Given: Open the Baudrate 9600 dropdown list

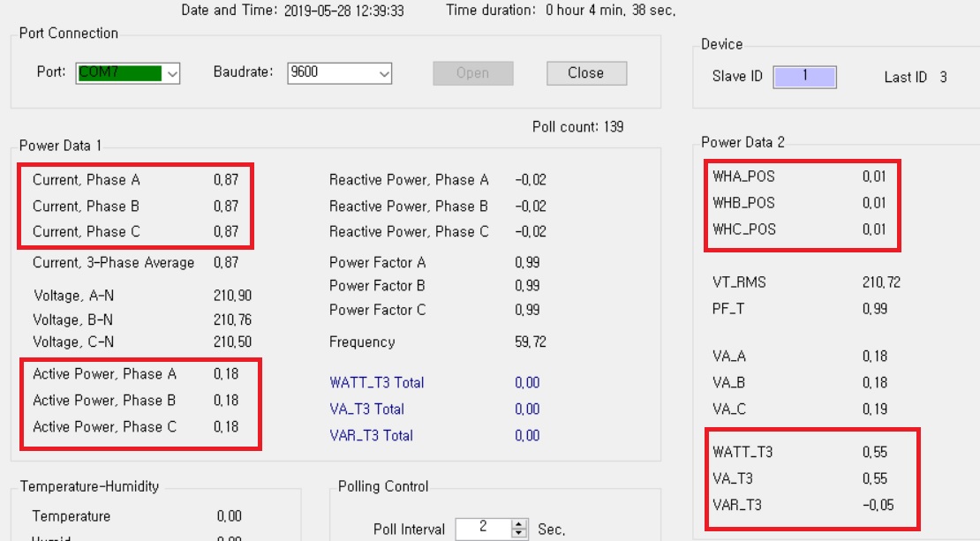Looking at the screenshot, I should point(384,73).
